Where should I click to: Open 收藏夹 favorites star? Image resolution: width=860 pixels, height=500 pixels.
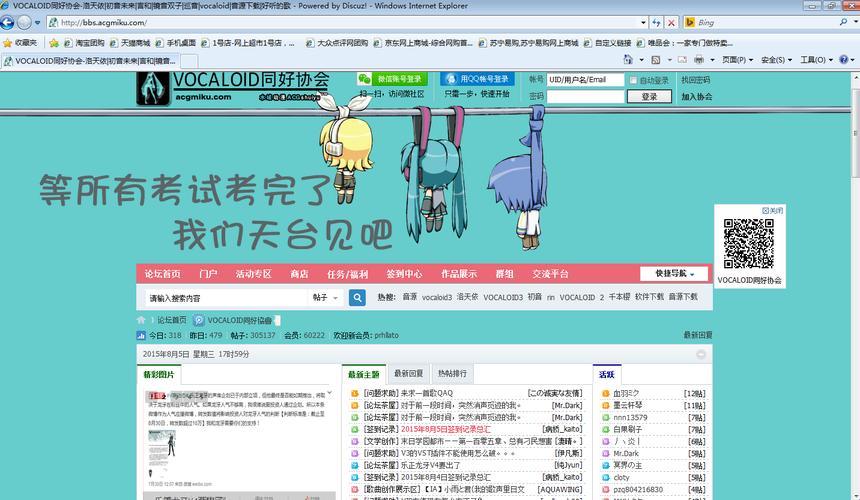[20, 43]
